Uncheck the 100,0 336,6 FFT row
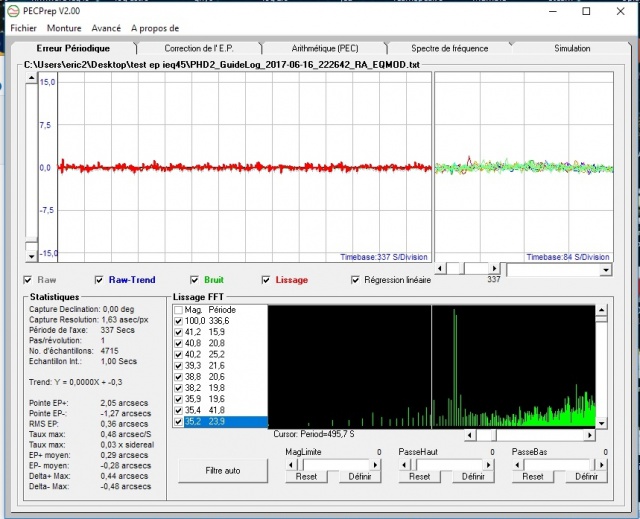The height and width of the screenshot is (519, 640). pyautogui.click(x=178, y=321)
